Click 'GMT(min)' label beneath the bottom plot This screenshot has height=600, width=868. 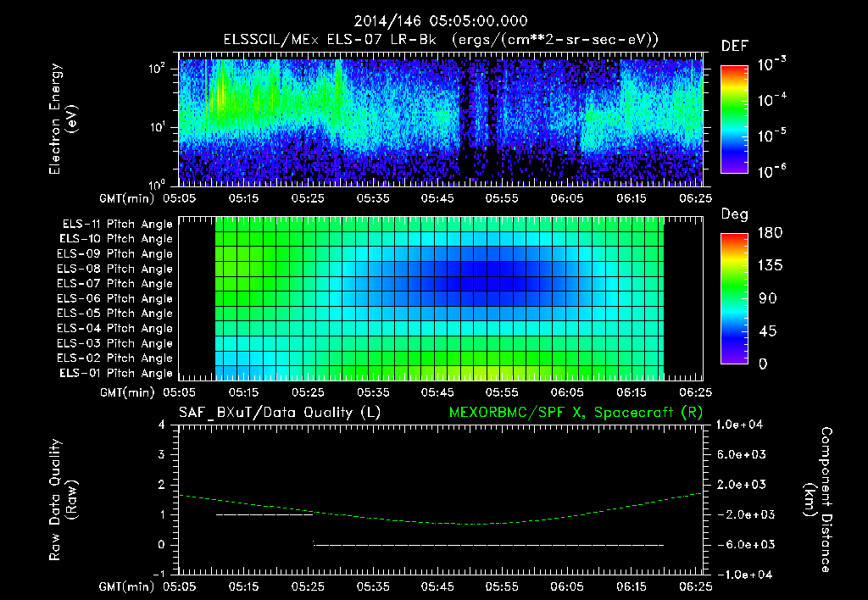[127, 587]
